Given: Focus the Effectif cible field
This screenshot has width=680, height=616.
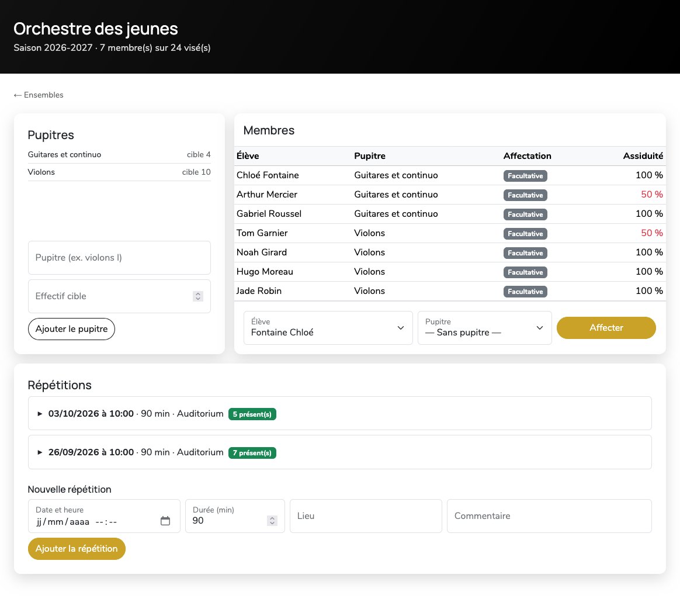Looking at the screenshot, I should [x=119, y=296].
